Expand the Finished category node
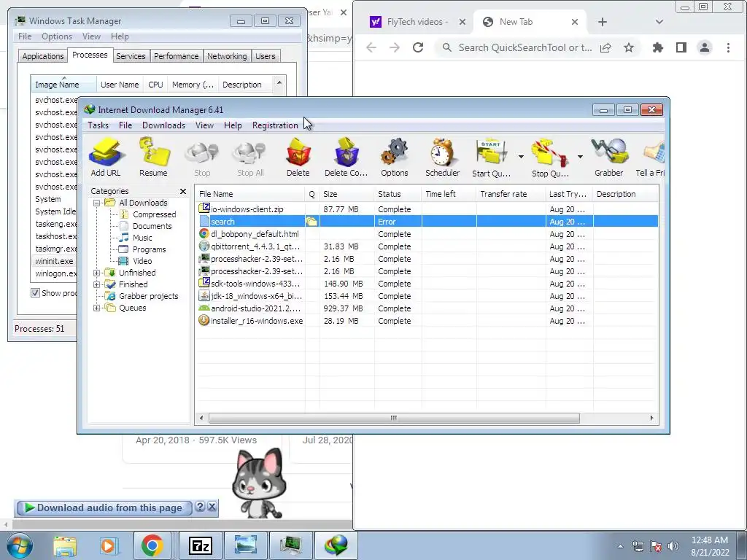 point(97,284)
